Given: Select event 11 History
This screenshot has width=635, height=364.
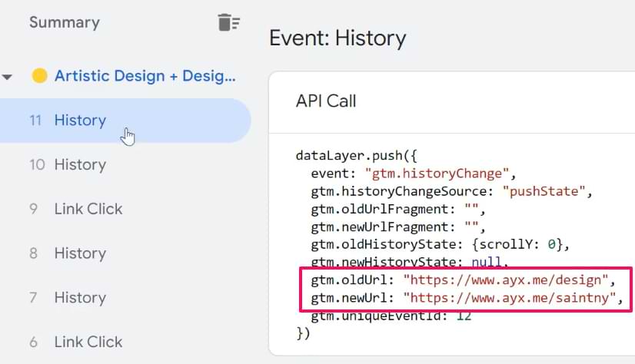Looking at the screenshot, I should point(80,121).
